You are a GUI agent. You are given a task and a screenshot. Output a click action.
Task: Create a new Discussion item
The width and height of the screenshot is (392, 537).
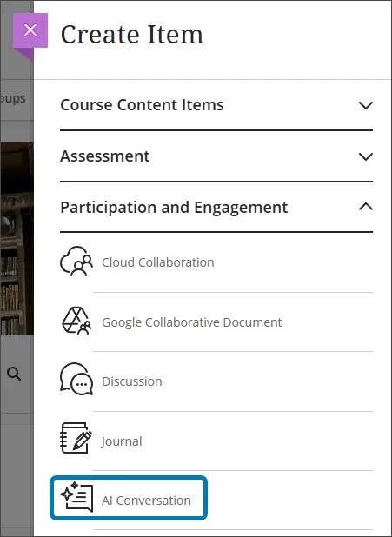(132, 381)
